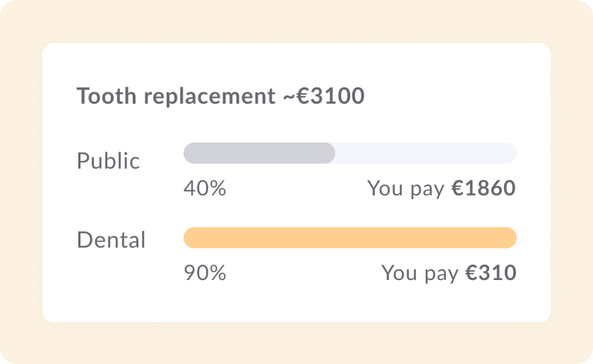Screen dimensions: 593x364
Task: Select the "Public" insurance label
Action: (x=108, y=161)
